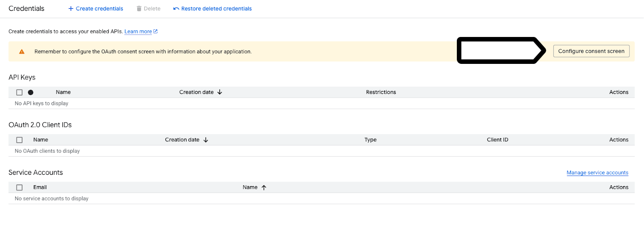The height and width of the screenshot is (227, 644).
Task: Sort API Keys by Name column
Action: click(x=63, y=92)
